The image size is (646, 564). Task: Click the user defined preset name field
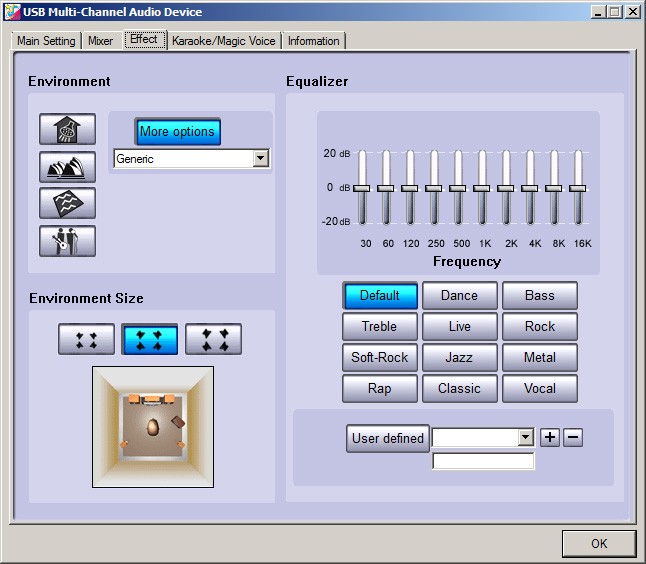(x=483, y=461)
